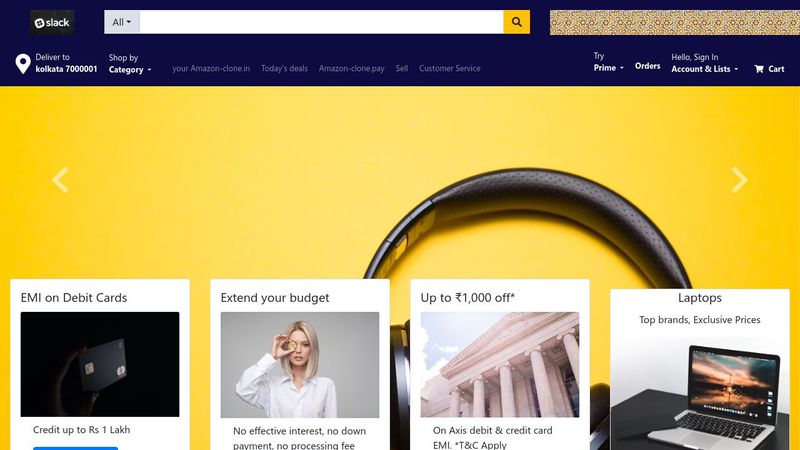Viewport: 800px width, 450px height.
Task: Click the delivery location pin icon
Action: [x=23, y=64]
